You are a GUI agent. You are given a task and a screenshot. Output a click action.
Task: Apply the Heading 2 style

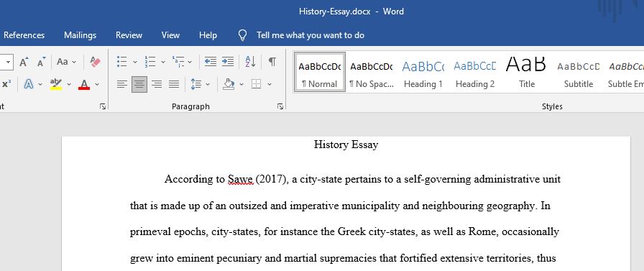click(x=475, y=71)
